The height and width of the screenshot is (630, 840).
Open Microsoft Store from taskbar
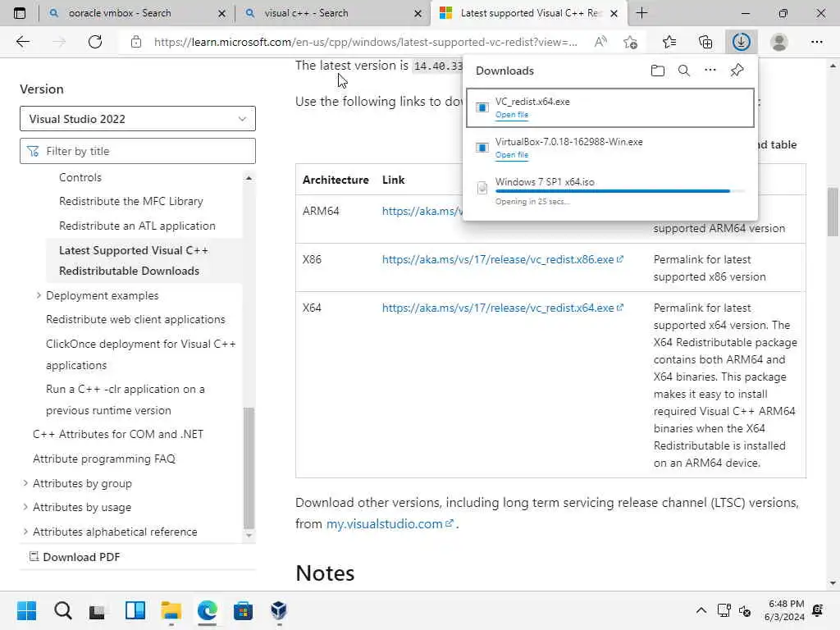point(243,610)
